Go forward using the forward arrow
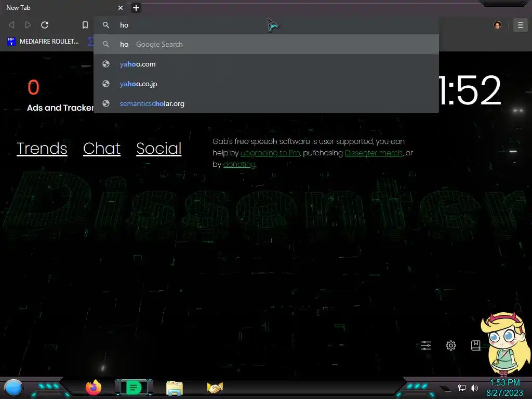 (x=28, y=25)
